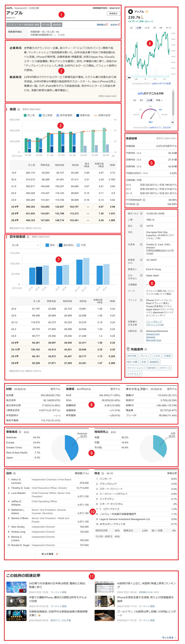Select 5年 range on price chart
The width and height of the screenshot is (185, 644).
161,28
